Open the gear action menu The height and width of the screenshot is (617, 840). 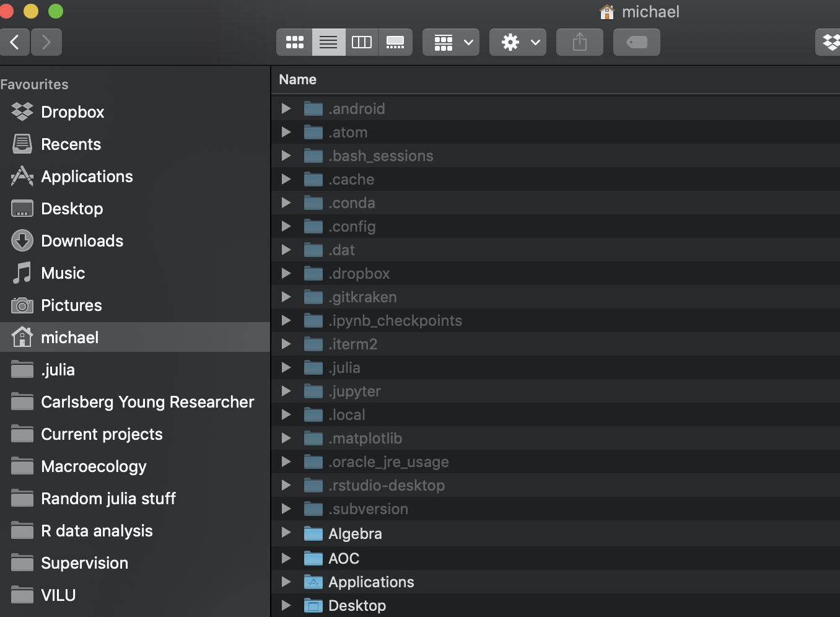pos(518,42)
